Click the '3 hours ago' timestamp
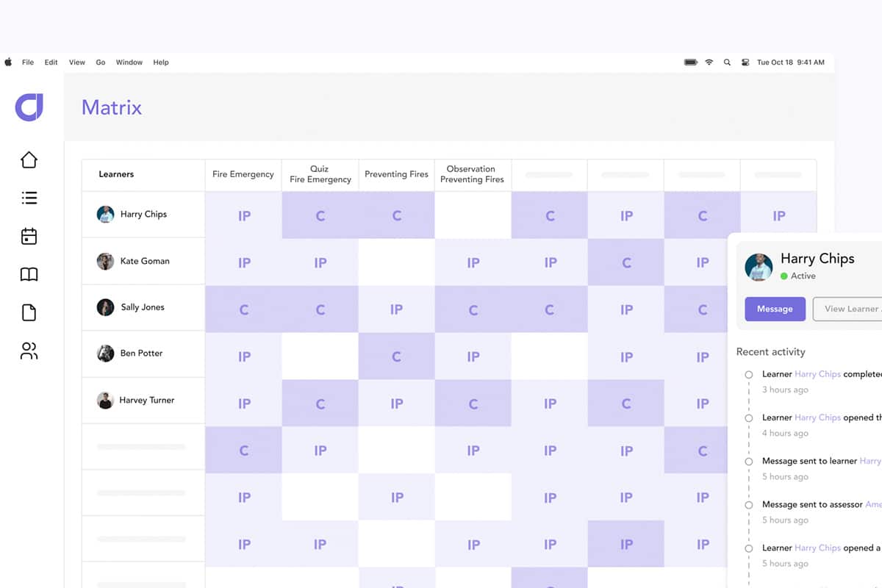Image resolution: width=882 pixels, height=588 pixels. pyautogui.click(x=785, y=390)
